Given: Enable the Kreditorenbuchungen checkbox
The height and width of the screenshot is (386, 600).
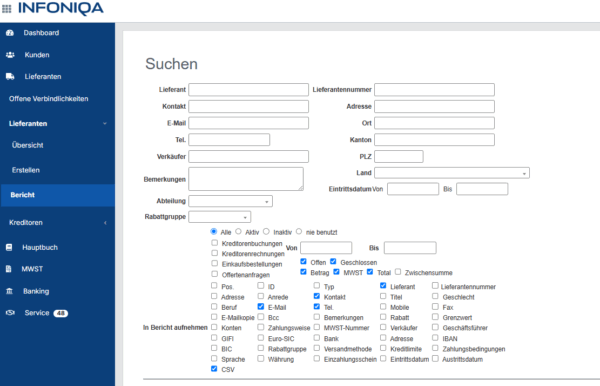Looking at the screenshot, I should 215,243.
